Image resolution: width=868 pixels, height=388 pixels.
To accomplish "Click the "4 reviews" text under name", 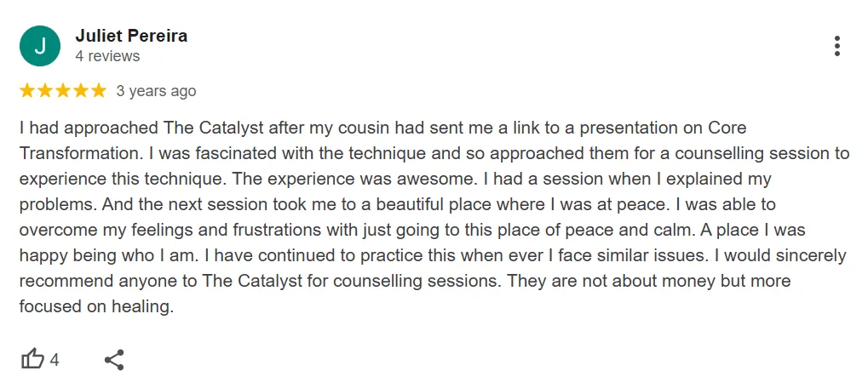I will 107,56.
